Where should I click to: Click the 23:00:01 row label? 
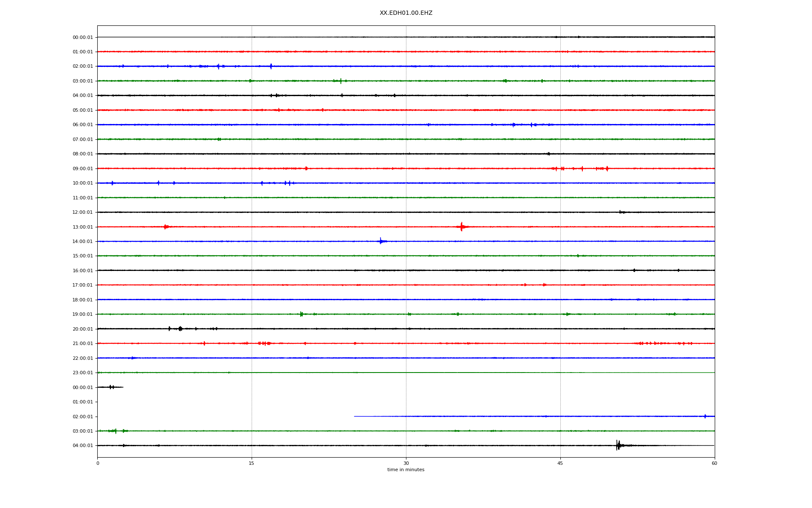pyautogui.click(x=82, y=373)
